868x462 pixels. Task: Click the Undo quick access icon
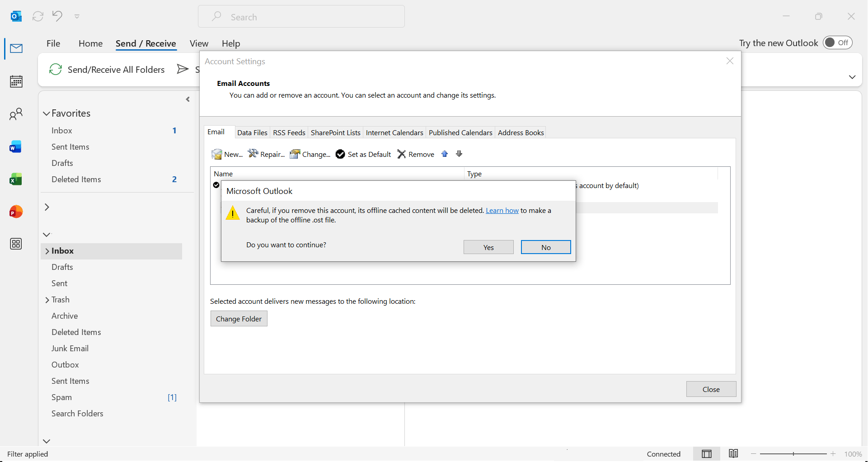coord(57,16)
